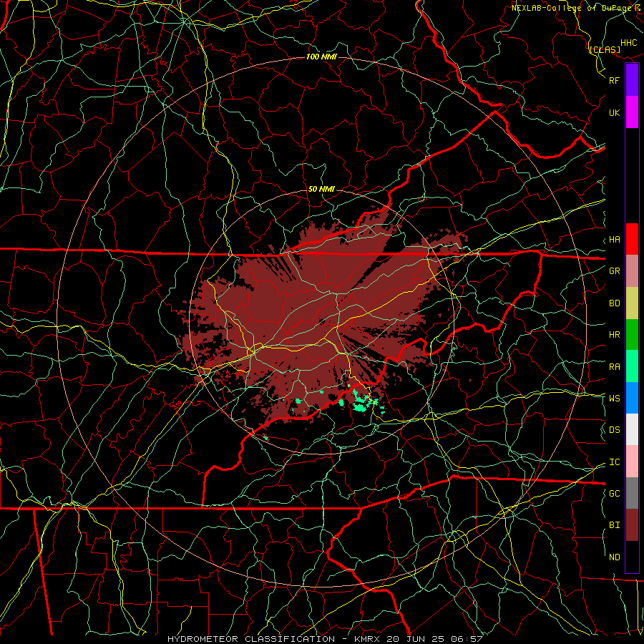The height and width of the screenshot is (644, 644).
Task: Click the 'ND' legend label
Action: point(614,557)
